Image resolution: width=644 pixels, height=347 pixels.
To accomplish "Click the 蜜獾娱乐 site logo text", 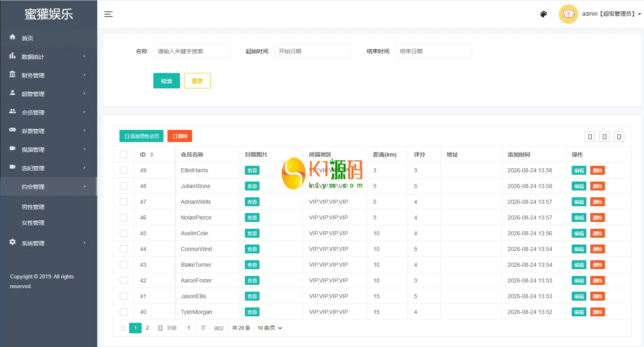I will tap(49, 14).
